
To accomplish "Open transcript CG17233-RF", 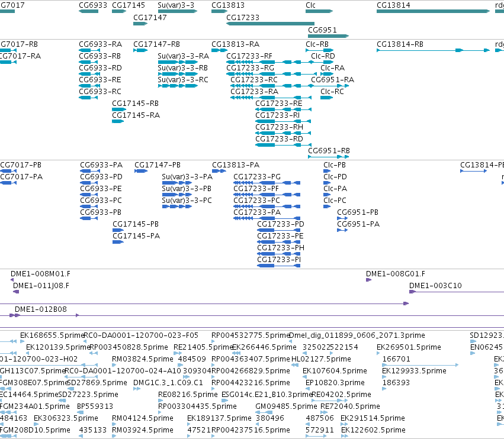I will pyautogui.click(x=249, y=56).
